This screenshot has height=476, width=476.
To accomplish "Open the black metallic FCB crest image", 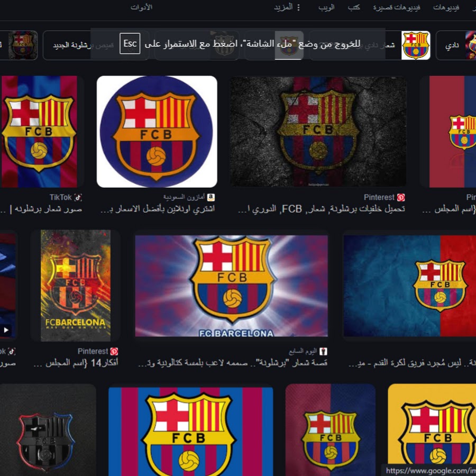I will point(46,430).
